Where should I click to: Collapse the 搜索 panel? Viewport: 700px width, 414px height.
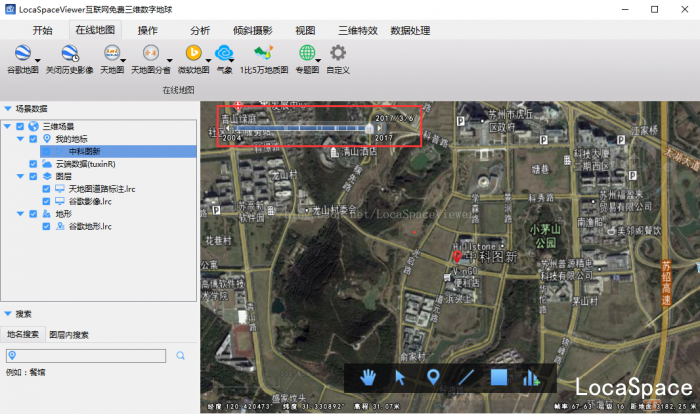click(x=8, y=314)
